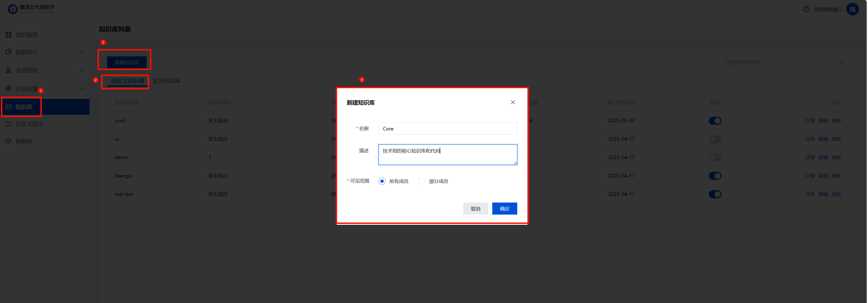Click the 成员授权 person icon
Viewport: 868px width, 303px height.
8,70
